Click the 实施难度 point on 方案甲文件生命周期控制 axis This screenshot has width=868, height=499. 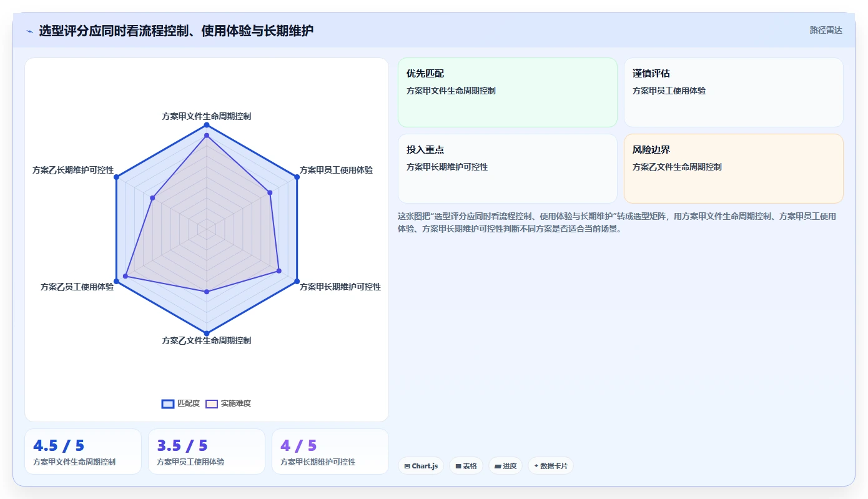coord(207,135)
